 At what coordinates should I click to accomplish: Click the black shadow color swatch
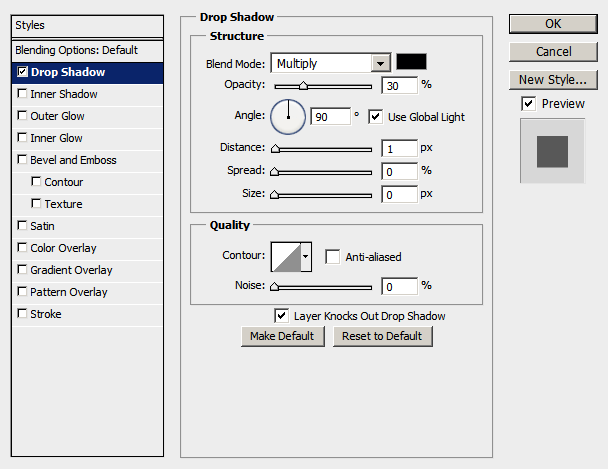(411, 62)
